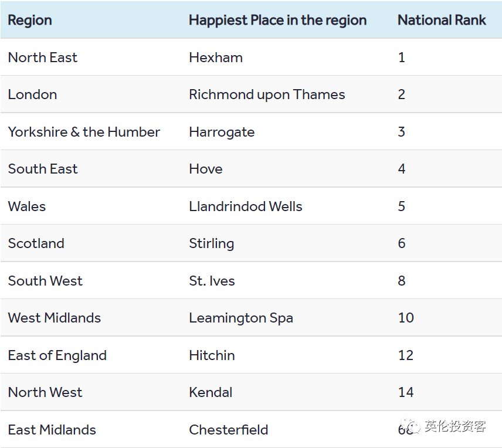Select the Kendal cell
The height and width of the screenshot is (448, 502).
click(x=211, y=392)
